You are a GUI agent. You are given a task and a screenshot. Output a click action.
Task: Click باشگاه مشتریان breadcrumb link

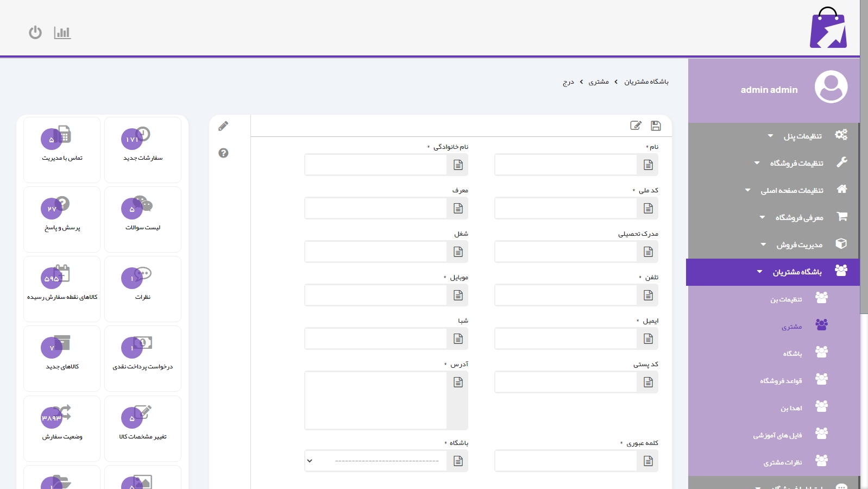[x=646, y=82]
